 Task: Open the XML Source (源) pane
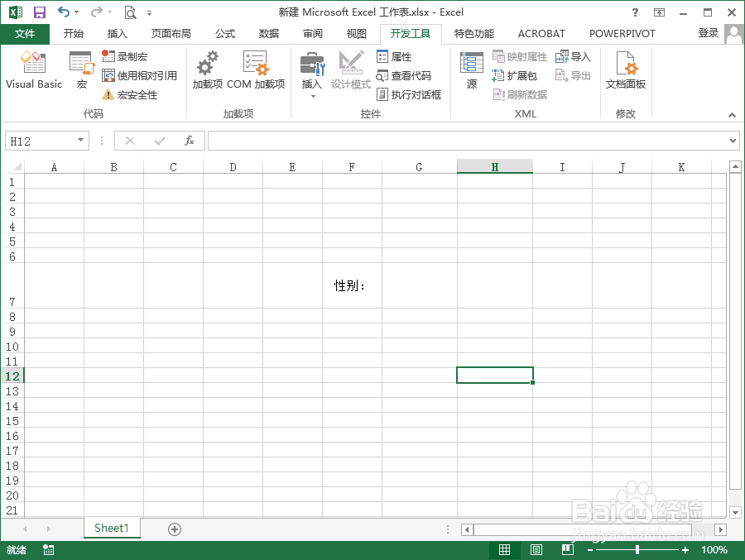(x=471, y=70)
